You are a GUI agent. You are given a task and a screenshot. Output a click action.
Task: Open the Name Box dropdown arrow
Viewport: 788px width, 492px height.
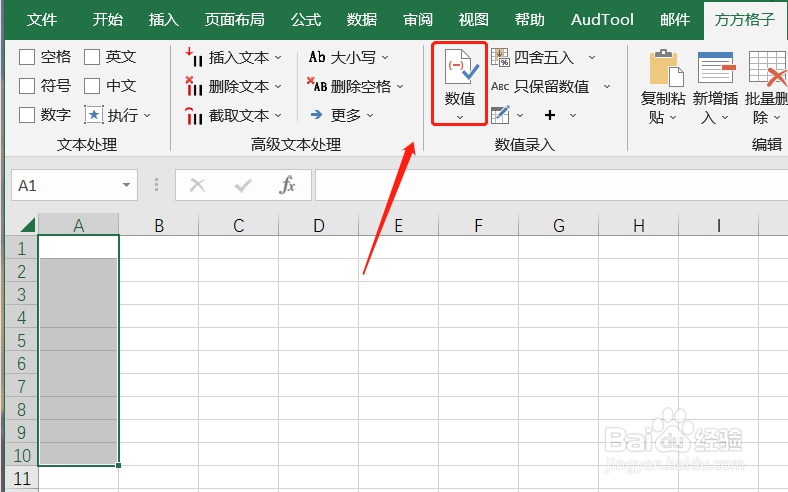127,185
